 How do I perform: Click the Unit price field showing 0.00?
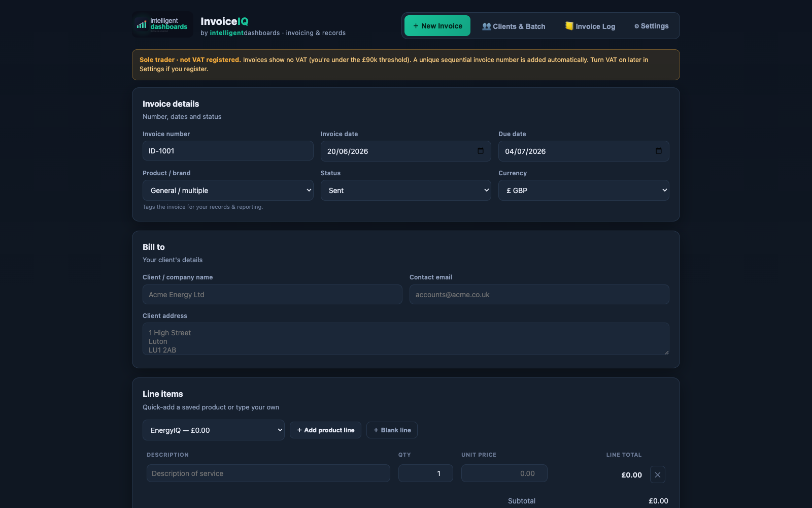point(504,473)
